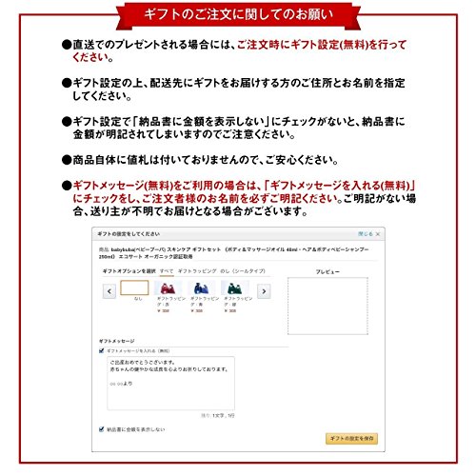Image resolution: width=476 pixels, height=476 pixels.
Task: Click the left carousel arrow for gift options
Action: click(109, 291)
